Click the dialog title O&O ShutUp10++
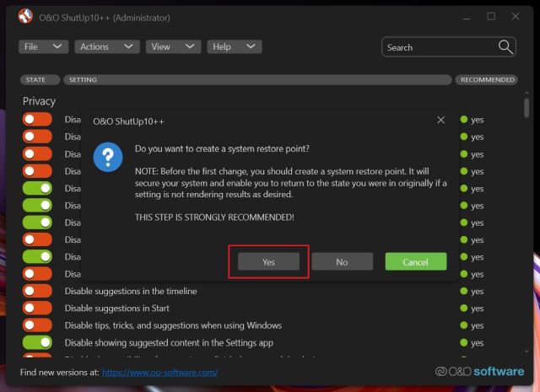This screenshot has width=540, height=392. click(x=128, y=121)
